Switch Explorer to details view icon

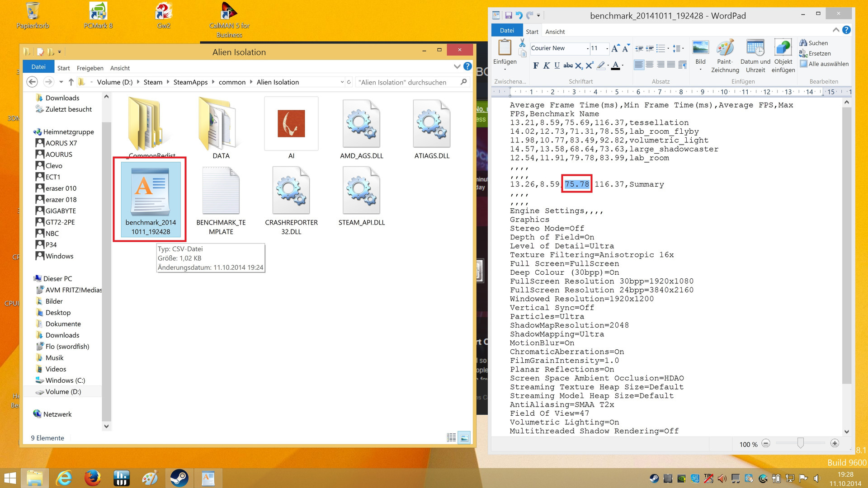[451, 437]
